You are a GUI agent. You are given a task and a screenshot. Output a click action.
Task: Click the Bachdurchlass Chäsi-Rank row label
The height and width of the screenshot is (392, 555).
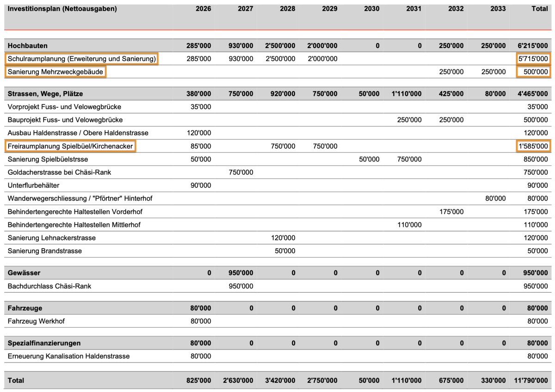coord(49,286)
